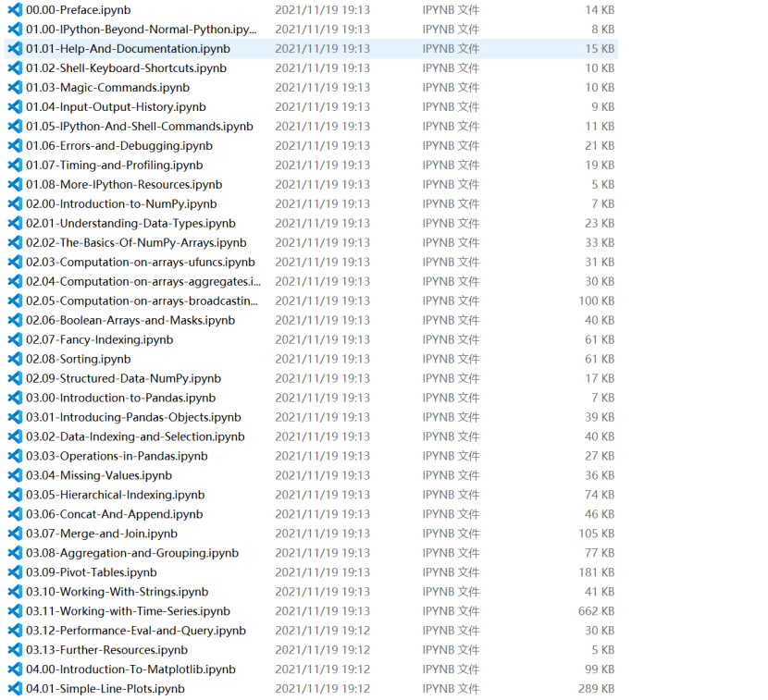The width and height of the screenshot is (768, 700).
Task: Select file 03.08-Aggregation-and-Grouping.ipynb
Action: click(132, 553)
